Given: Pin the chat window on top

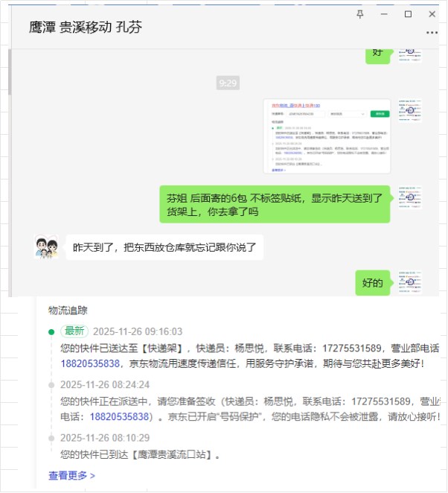Looking at the screenshot, I should click(x=360, y=14).
